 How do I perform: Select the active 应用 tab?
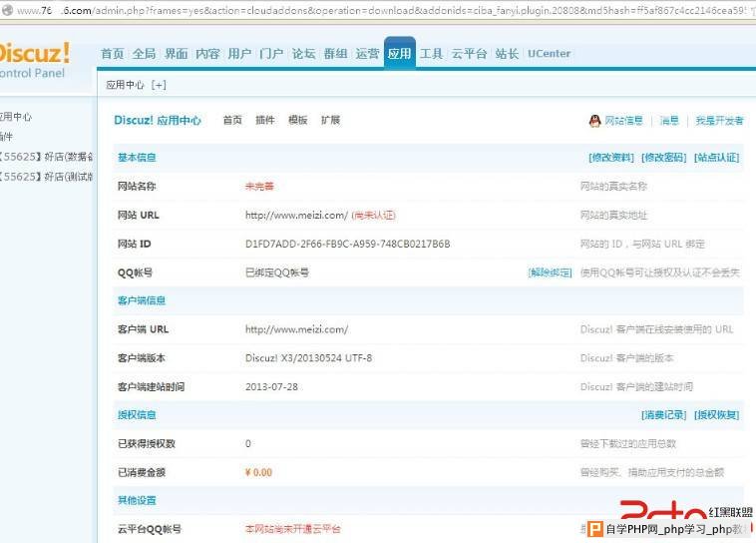tap(400, 54)
